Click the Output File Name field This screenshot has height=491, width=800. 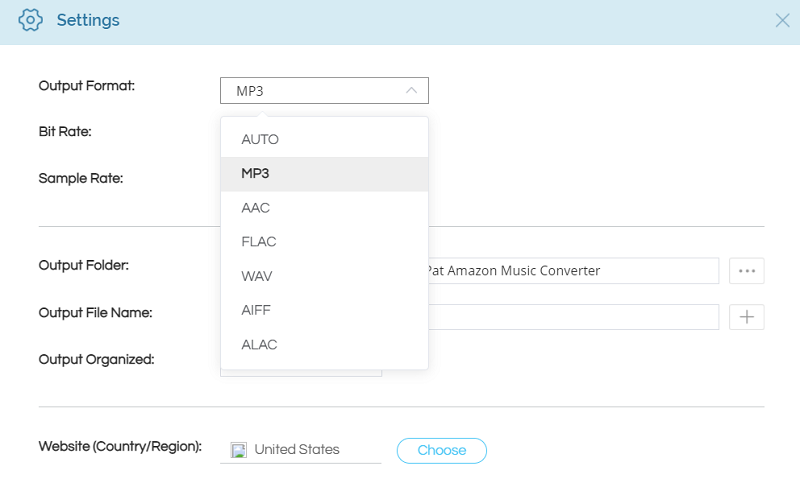coord(572,317)
